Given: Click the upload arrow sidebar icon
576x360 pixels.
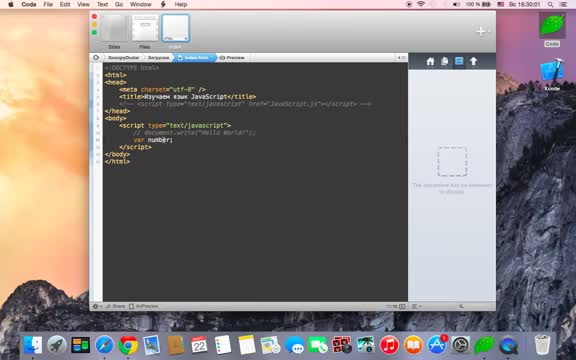Looking at the screenshot, I should click(474, 61).
